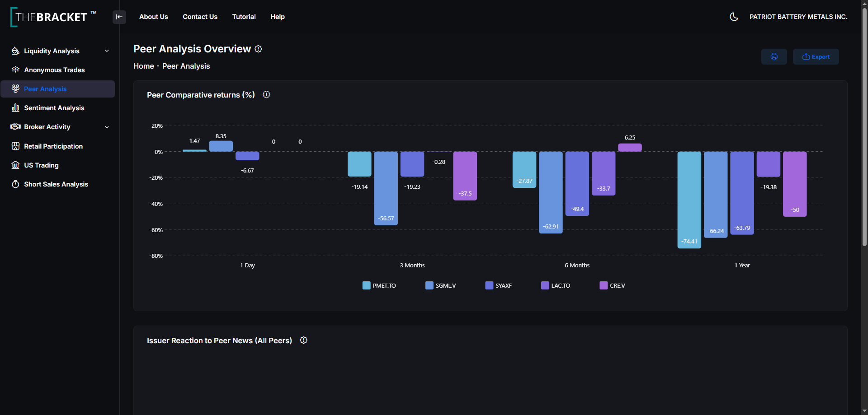This screenshot has height=415, width=868.
Task: Open info icon beside Peer Analysis Overview
Action: click(258, 49)
